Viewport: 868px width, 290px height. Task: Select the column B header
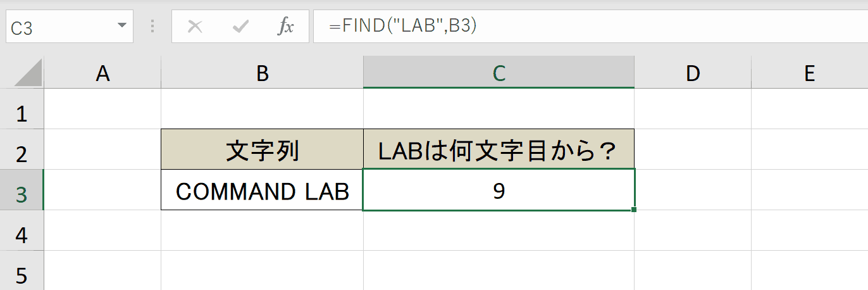(x=263, y=74)
